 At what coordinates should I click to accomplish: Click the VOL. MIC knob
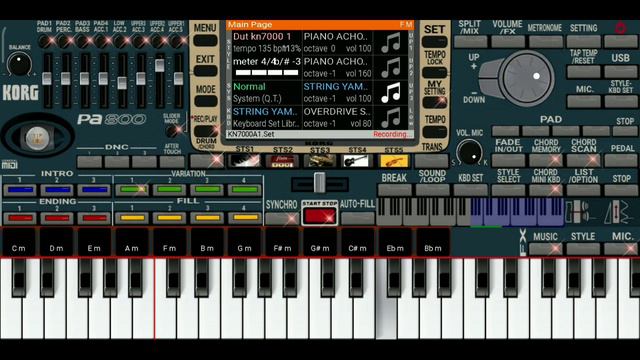point(469,152)
